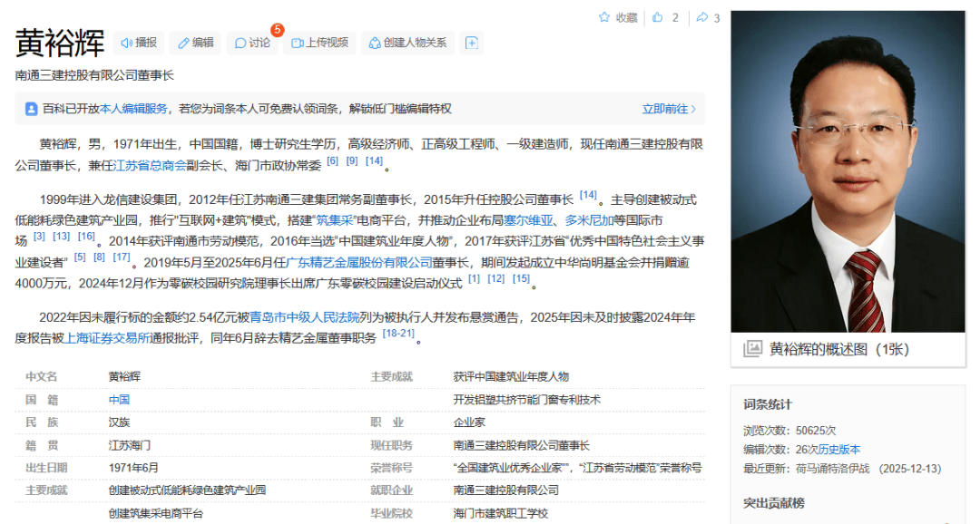This screenshot has height=524, width=980.
Task: Click the share arrow icon
Action: (x=701, y=17)
